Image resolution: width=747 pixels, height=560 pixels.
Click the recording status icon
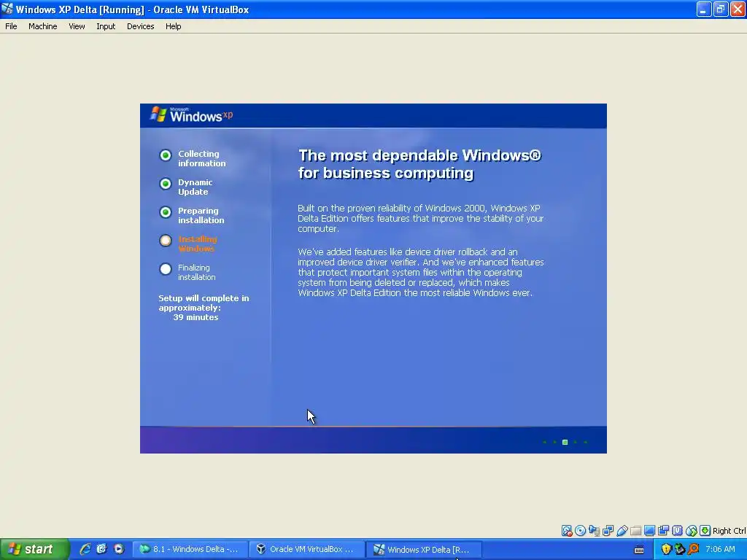[x=663, y=531]
